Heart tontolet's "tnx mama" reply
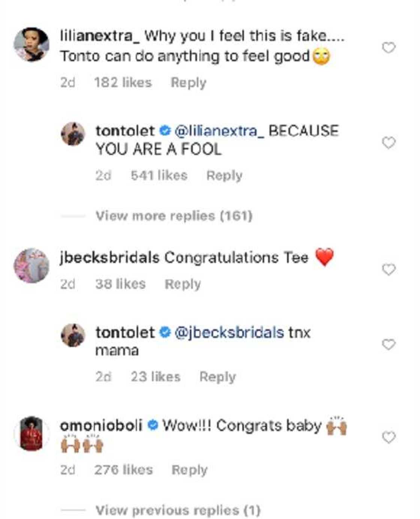This screenshot has height=519, width=420. pos(388,344)
